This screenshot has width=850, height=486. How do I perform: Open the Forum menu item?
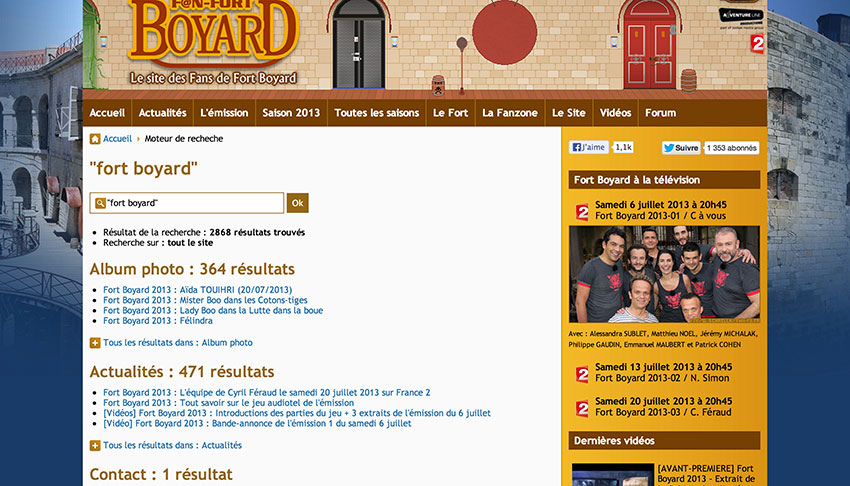coord(660,113)
